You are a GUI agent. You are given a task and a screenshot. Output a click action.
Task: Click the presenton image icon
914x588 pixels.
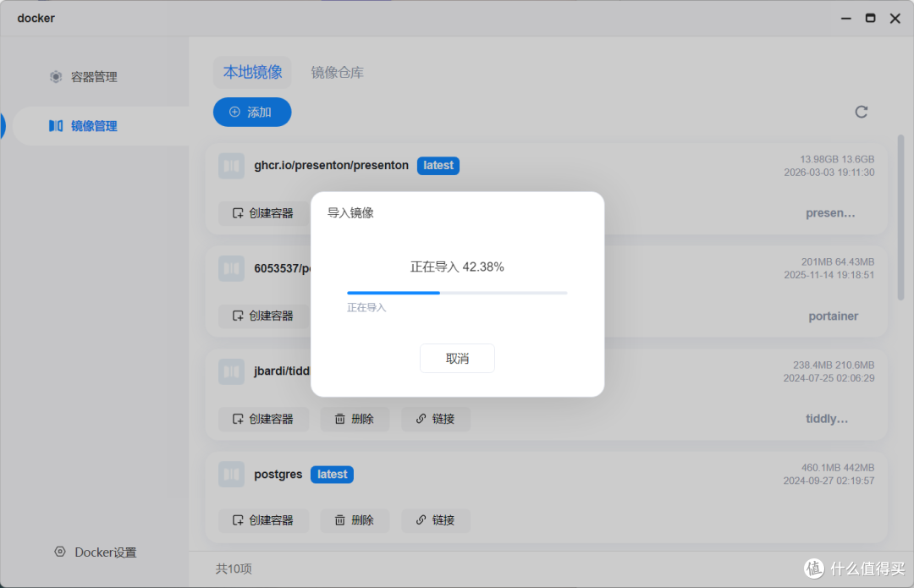point(231,166)
